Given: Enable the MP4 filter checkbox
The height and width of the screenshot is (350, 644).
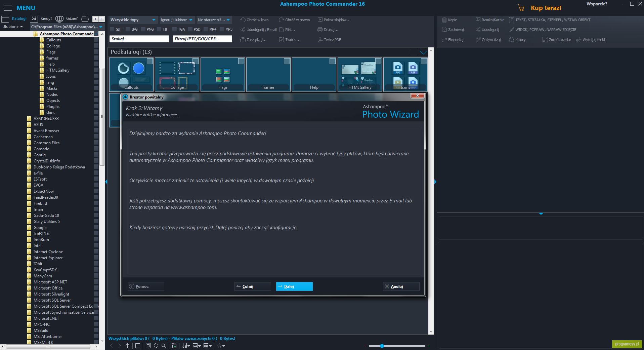Looking at the screenshot, I should (206, 29).
